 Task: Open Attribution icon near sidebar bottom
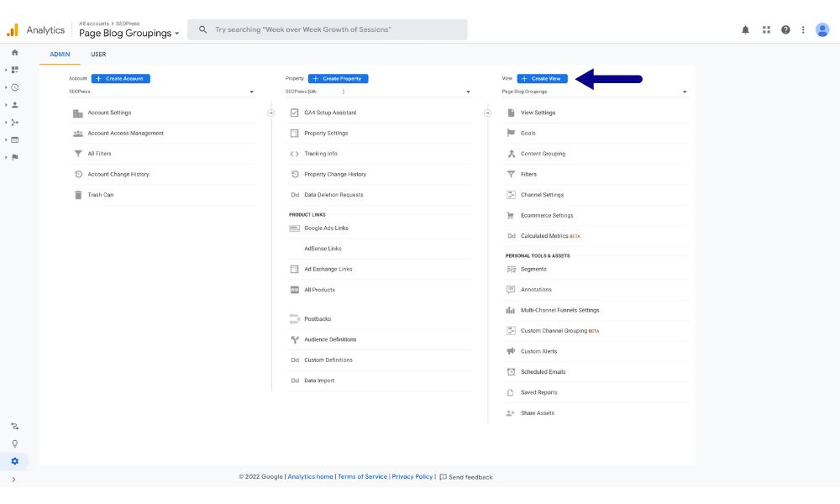[15, 427]
